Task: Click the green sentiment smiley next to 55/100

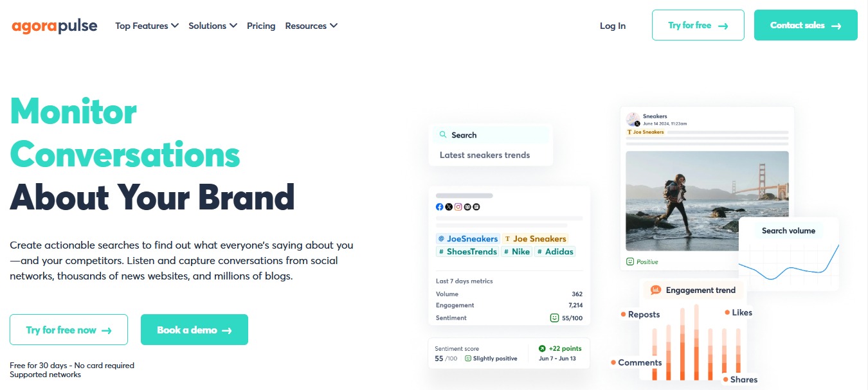Action: coord(554,317)
